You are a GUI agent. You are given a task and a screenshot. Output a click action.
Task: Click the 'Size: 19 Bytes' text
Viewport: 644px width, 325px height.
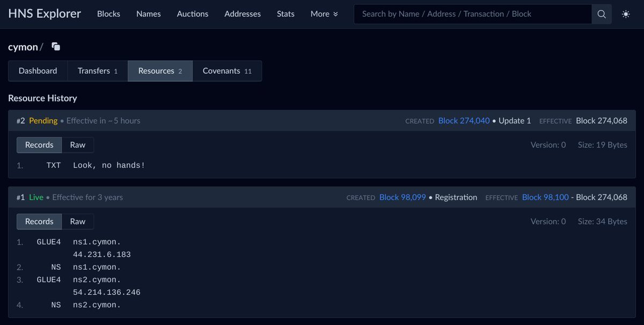tap(603, 145)
